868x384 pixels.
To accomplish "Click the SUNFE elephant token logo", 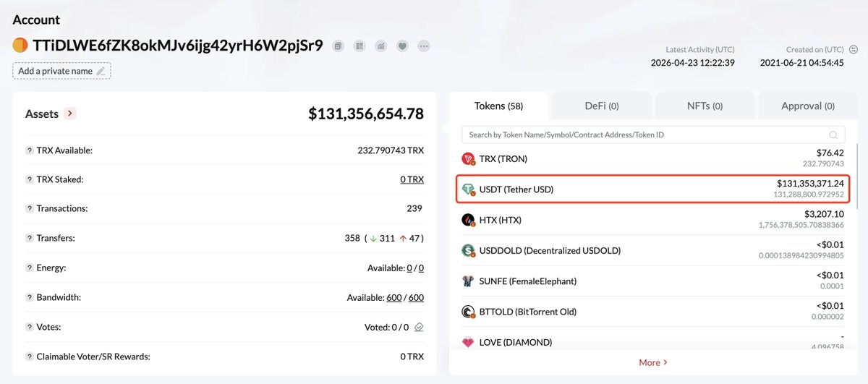I will click(x=468, y=281).
